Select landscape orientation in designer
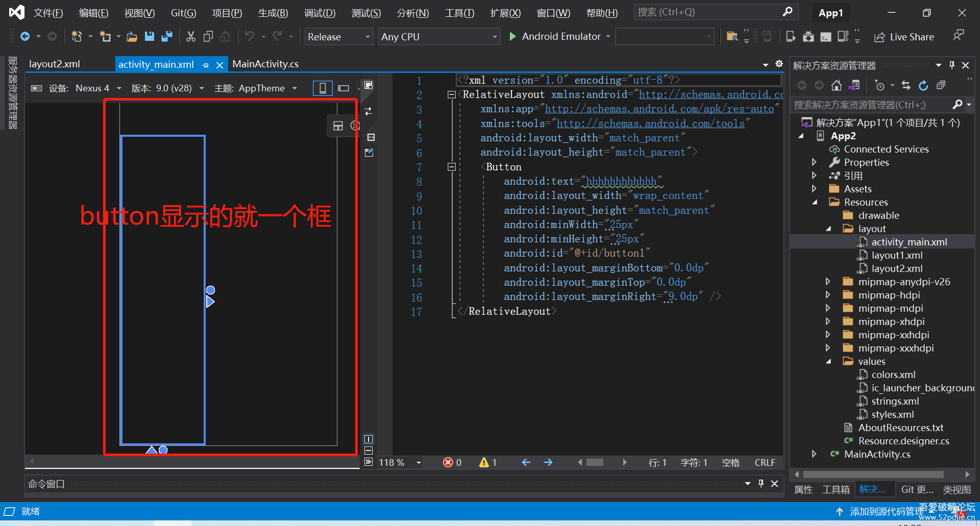Viewport: 980px width, 526px height. coord(344,88)
